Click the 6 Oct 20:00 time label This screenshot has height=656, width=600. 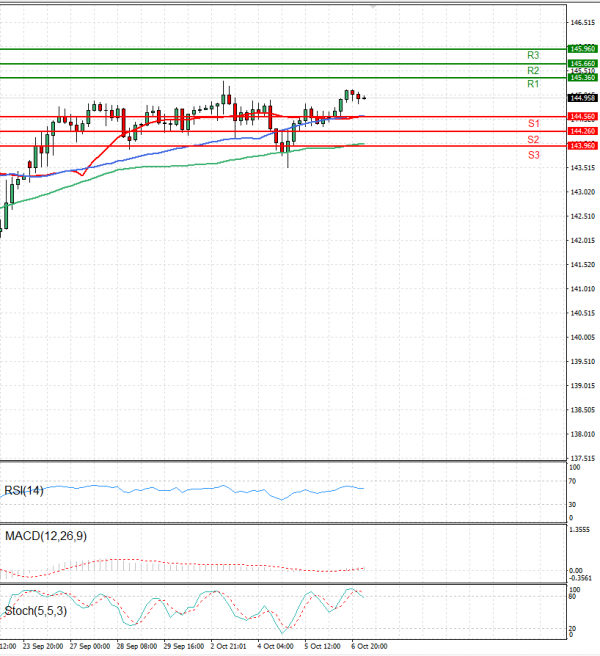pyautogui.click(x=369, y=646)
